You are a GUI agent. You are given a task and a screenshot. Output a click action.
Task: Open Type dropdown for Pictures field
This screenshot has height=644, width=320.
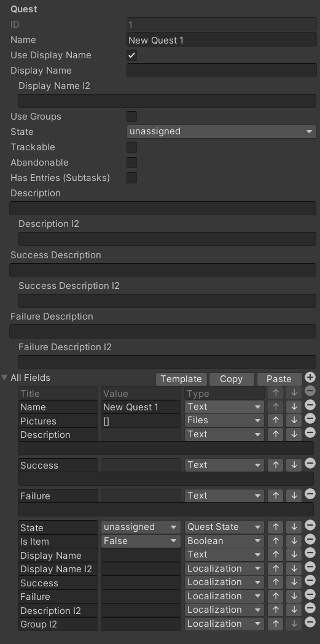(x=224, y=420)
